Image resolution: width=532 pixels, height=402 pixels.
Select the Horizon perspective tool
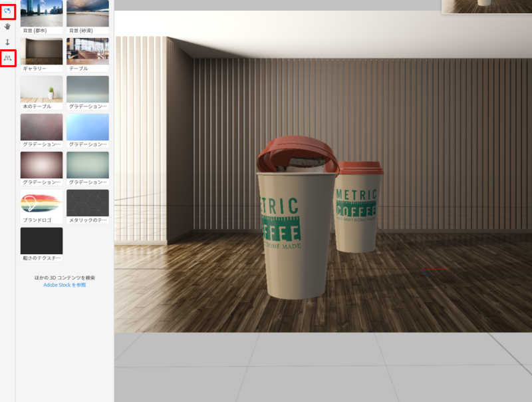click(x=8, y=59)
